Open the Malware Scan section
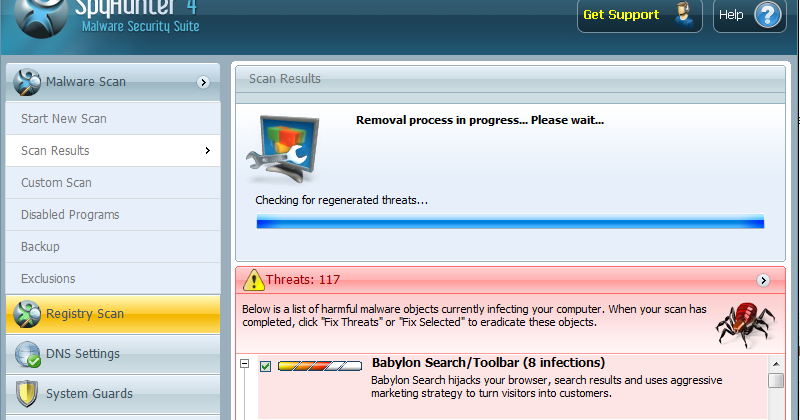The image size is (800, 420). coord(113,82)
